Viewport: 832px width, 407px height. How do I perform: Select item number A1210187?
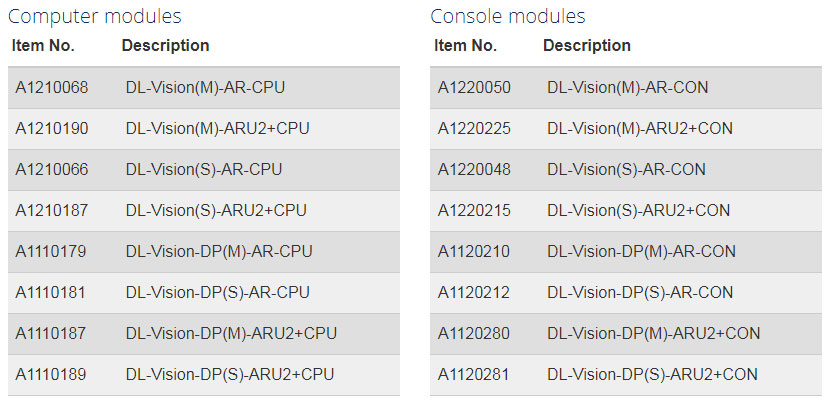click(x=51, y=211)
